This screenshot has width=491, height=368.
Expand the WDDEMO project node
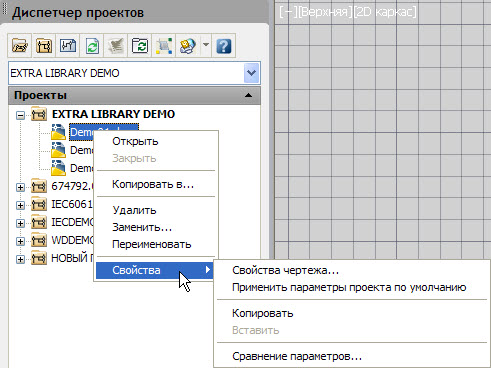pos(20,241)
